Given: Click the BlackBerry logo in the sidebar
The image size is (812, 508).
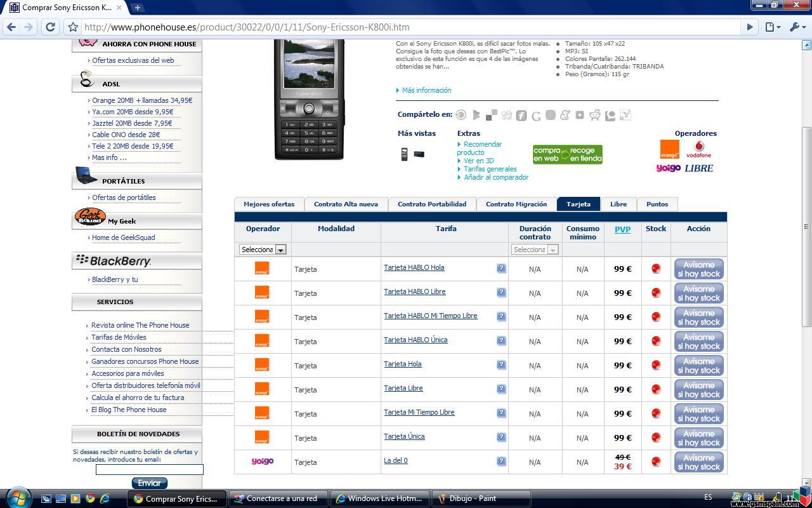Looking at the screenshot, I should (x=114, y=260).
